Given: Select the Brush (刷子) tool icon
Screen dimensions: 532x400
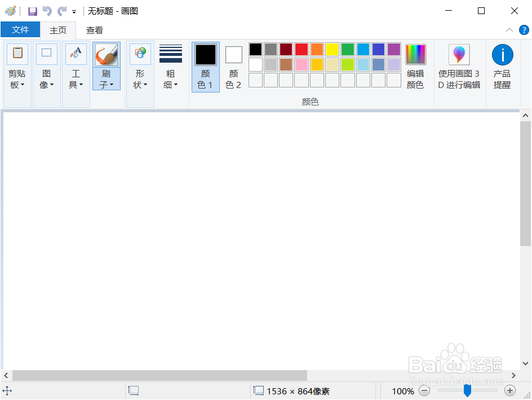Looking at the screenshot, I should pos(106,54).
